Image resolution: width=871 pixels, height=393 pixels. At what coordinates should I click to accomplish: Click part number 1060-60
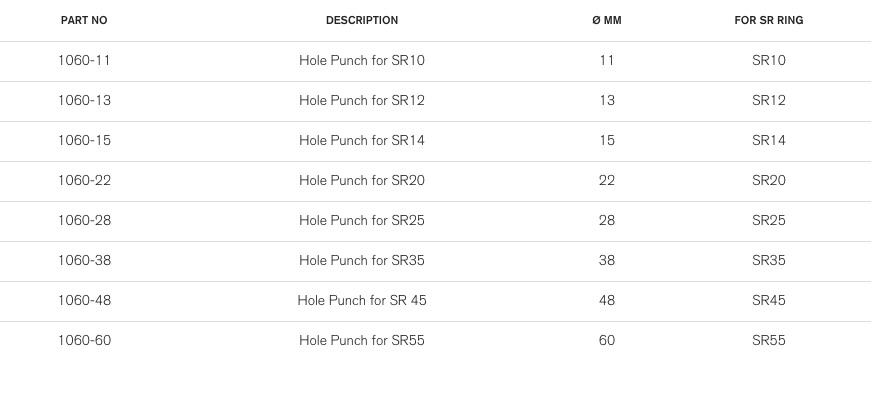tap(84, 340)
